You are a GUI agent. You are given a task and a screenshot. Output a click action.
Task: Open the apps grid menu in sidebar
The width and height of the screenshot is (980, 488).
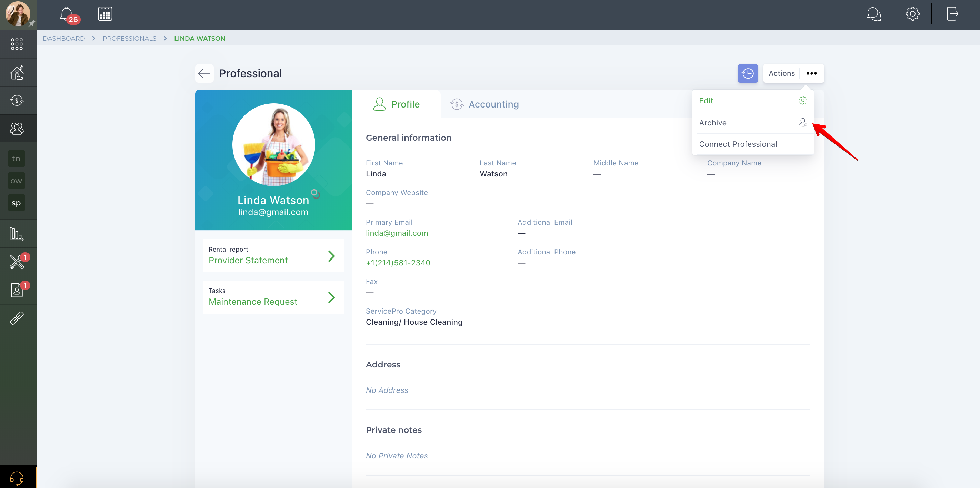pos(17,44)
